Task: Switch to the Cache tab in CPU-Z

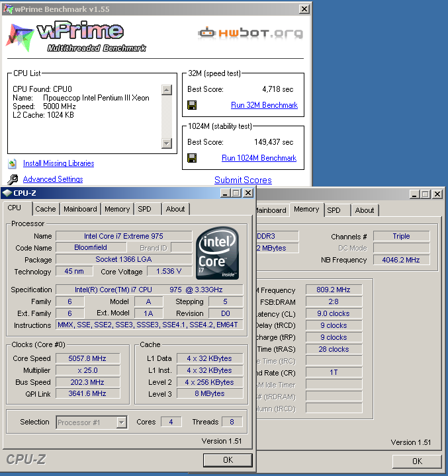Action: [46, 209]
